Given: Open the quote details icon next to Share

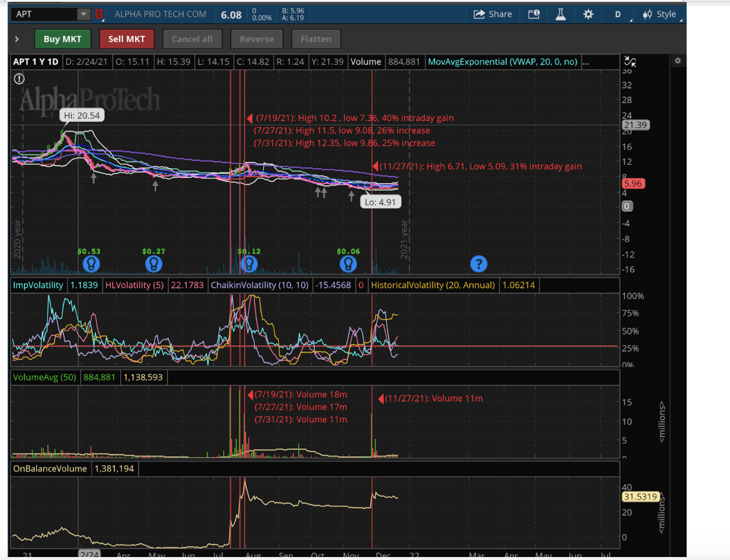Looking at the screenshot, I should click(534, 14).
